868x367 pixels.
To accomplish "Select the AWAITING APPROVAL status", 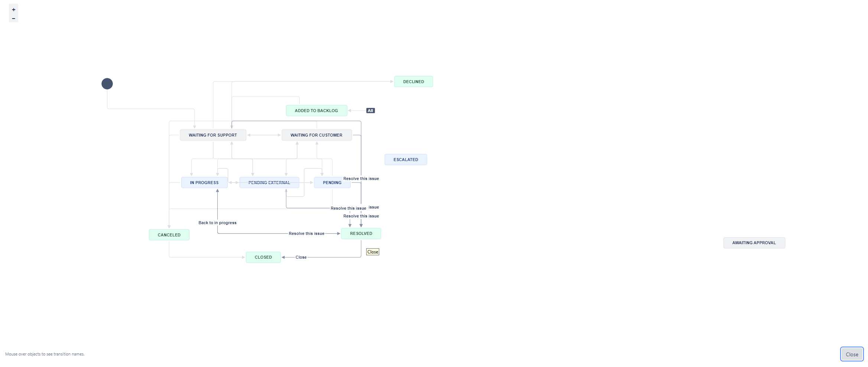I will (754, 243).
